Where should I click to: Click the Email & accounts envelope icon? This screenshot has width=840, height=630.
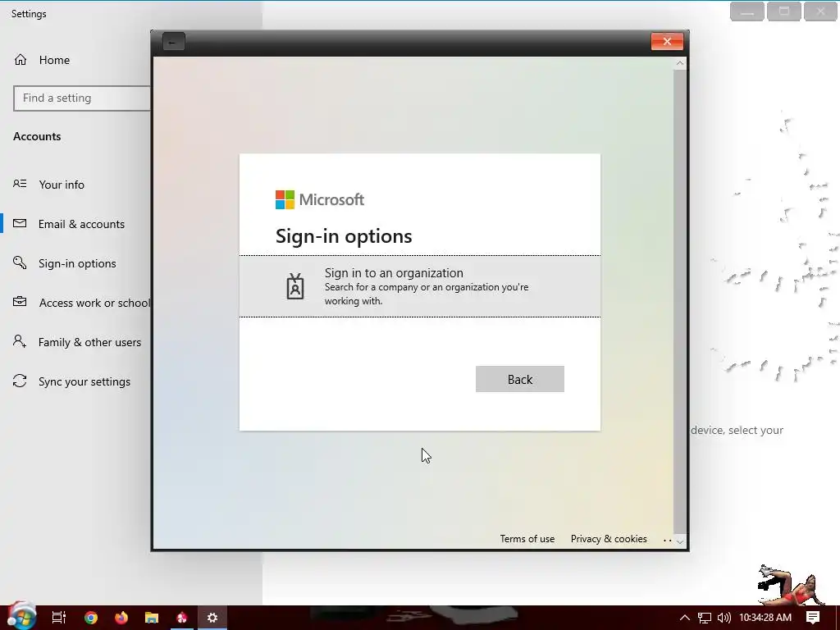click(x=20, y=223)
